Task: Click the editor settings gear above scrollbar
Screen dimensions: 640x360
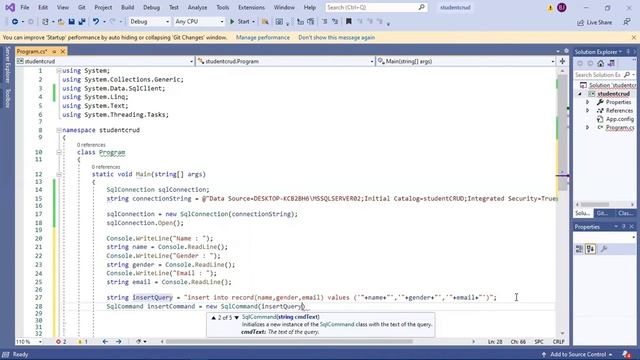Action: [x=566, y=51]
